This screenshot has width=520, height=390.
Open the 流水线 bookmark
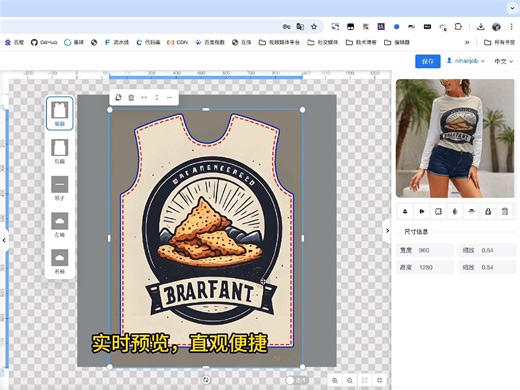tap(116, 42)
